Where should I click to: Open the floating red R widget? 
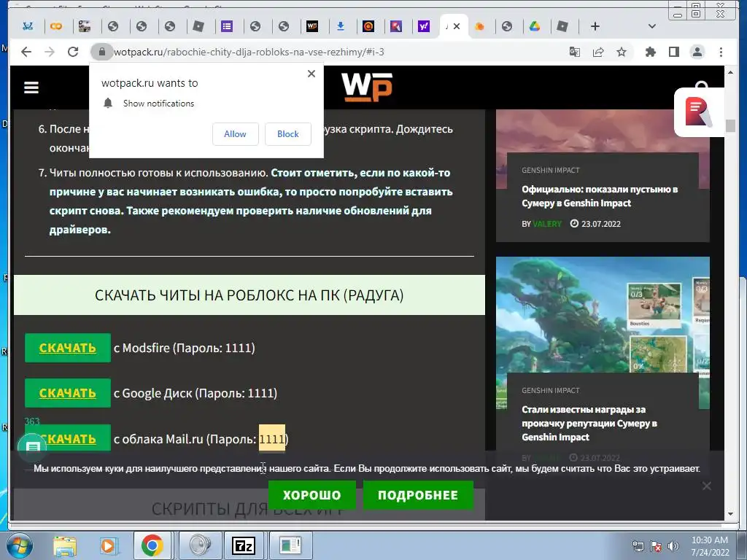click(x=699, y=112)
